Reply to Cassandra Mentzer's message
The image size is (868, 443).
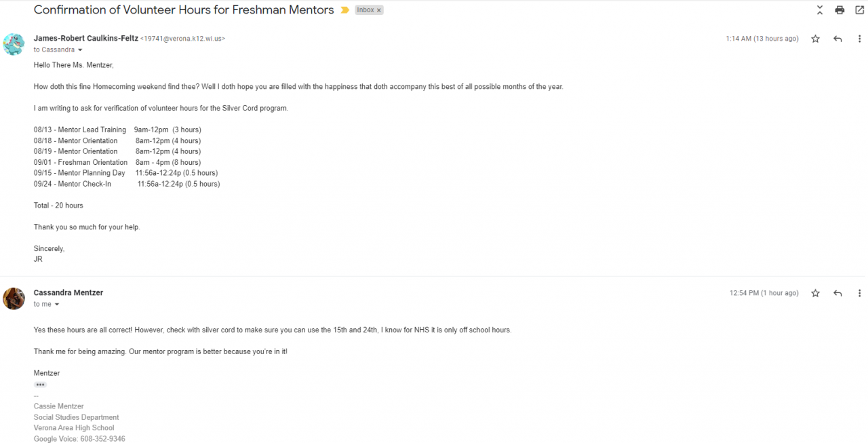click(x=837, y=294)
